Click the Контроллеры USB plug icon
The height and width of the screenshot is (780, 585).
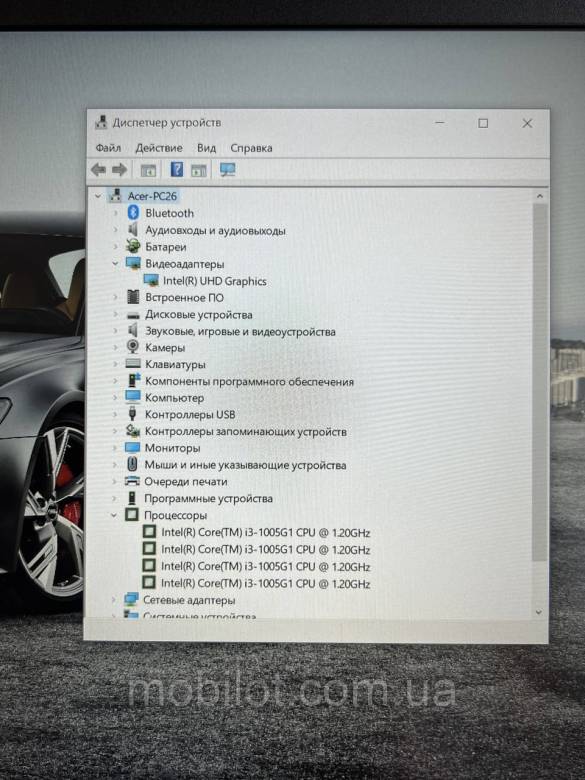[x=132, y=413]
